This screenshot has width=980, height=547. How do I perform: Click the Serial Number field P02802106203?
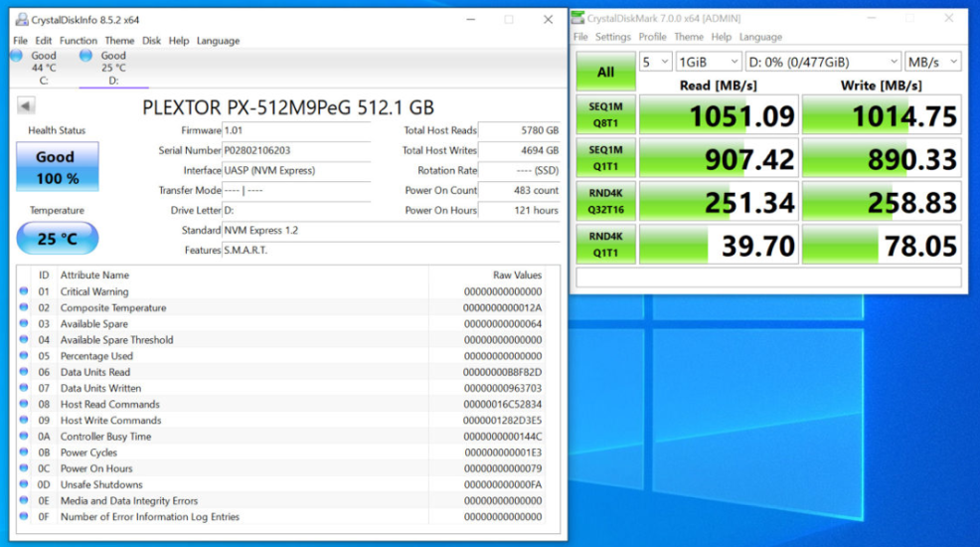click(x=296, y=150)
